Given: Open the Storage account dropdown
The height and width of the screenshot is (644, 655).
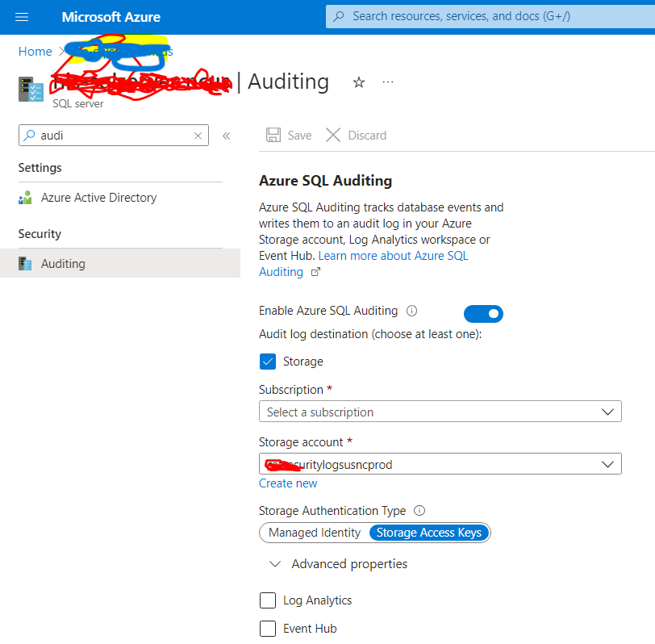Looking at the screenshot, I should pos(440,464).
